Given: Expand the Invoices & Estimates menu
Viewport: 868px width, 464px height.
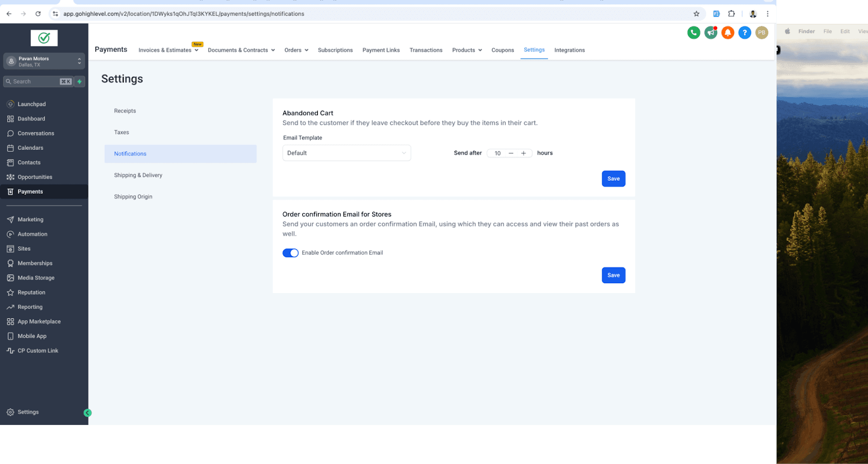Looking at the screenshot, I should coord(168,50).
